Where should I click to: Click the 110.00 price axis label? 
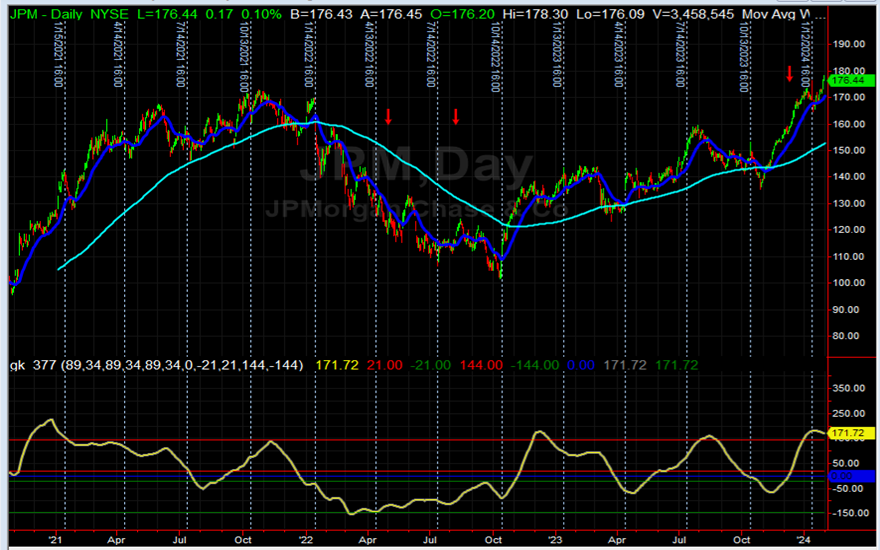click(849, 256)
